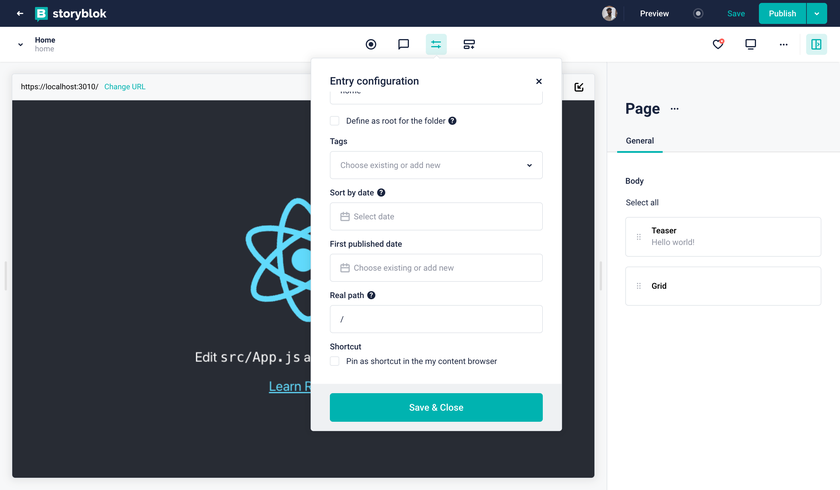Click Save & Close
Viewport: 840px width, 490px height.
tap(436, 408)
